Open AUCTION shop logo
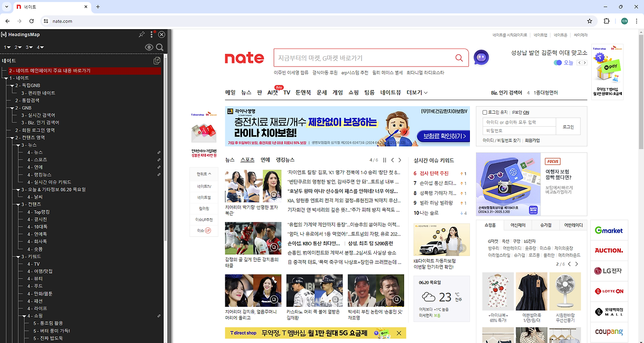 (x=609, y=250)
